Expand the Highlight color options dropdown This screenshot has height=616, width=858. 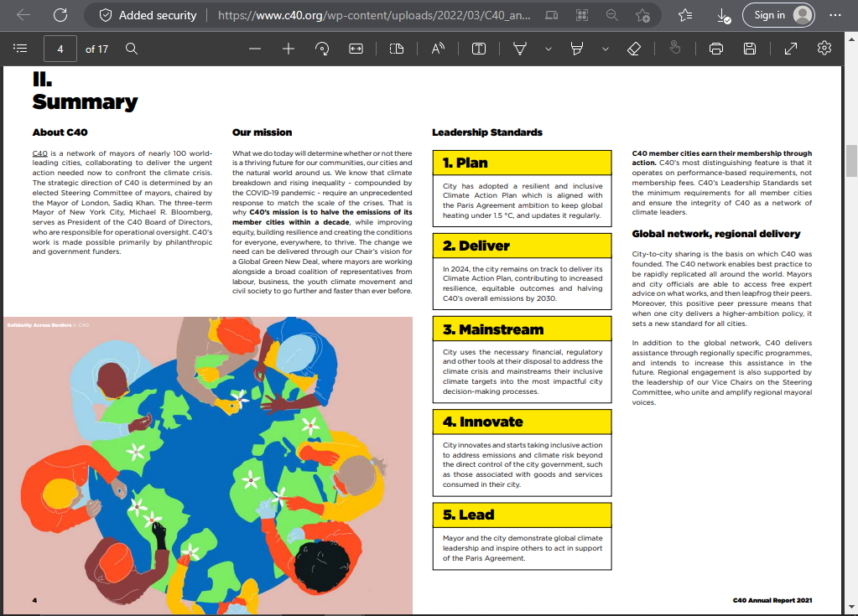pyautogui.click(x=606, y=49)
